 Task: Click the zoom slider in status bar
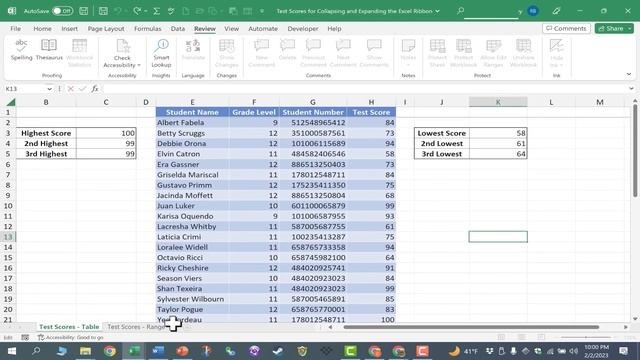tap(586, 338)
